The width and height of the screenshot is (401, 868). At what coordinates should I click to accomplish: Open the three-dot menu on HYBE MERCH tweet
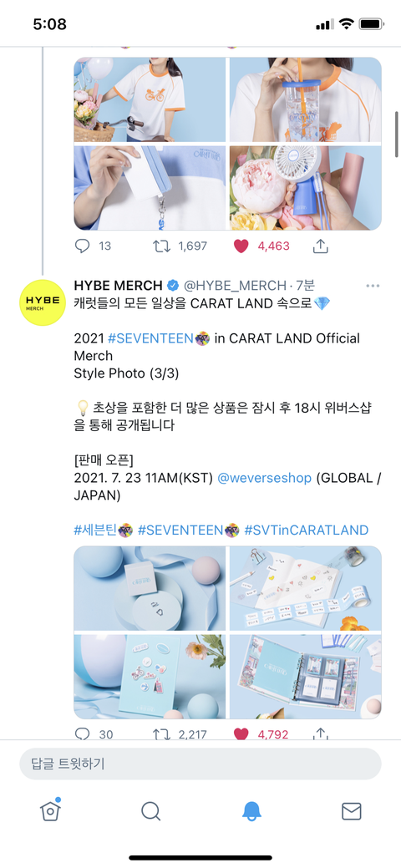(373, 286)
